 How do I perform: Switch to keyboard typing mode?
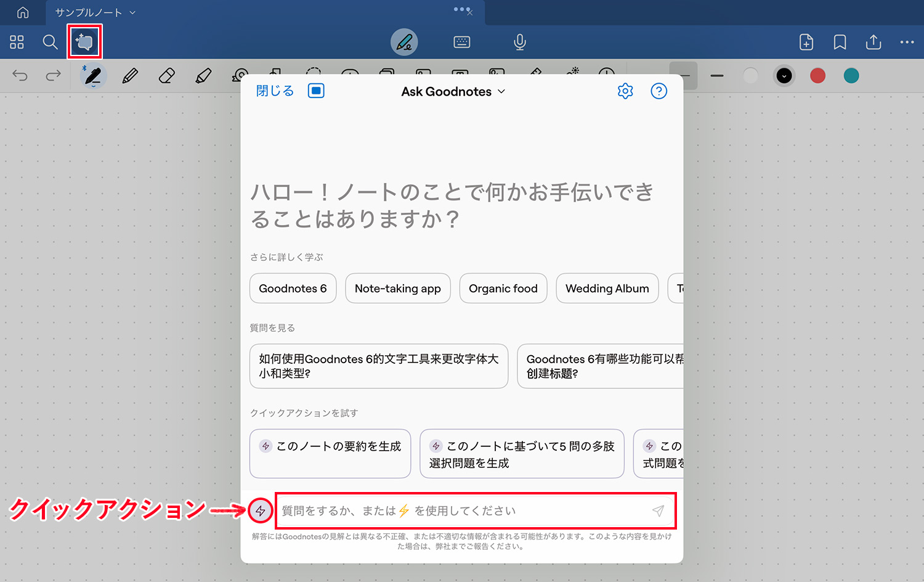click(461, 42)
